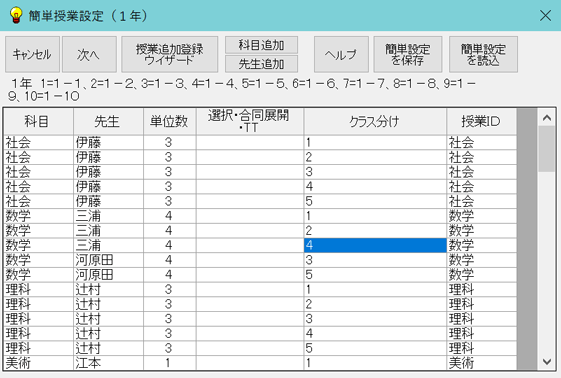Screen dimensions: 561x378
Task: Click 簡単設定を保存 button
Action: (408, 54)
